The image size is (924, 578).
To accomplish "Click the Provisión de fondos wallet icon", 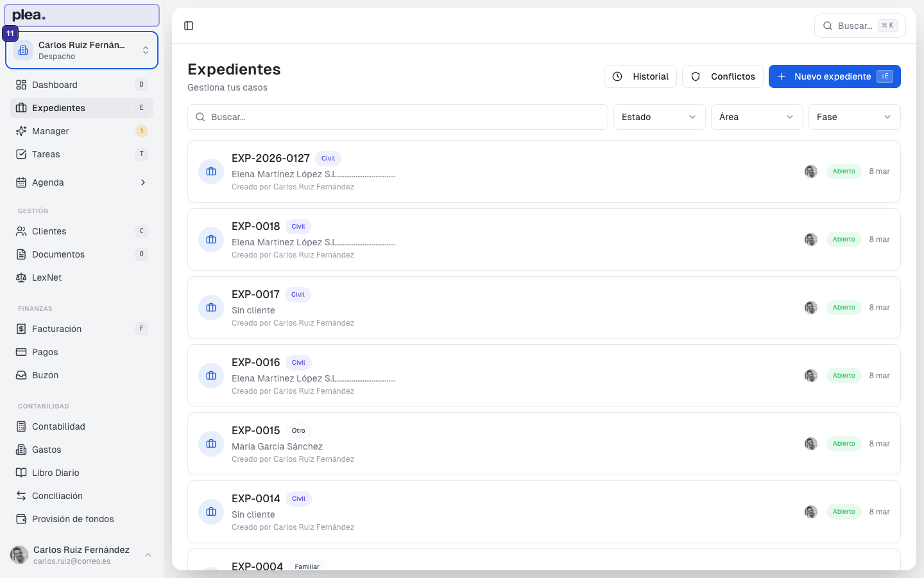I will 21,519.
